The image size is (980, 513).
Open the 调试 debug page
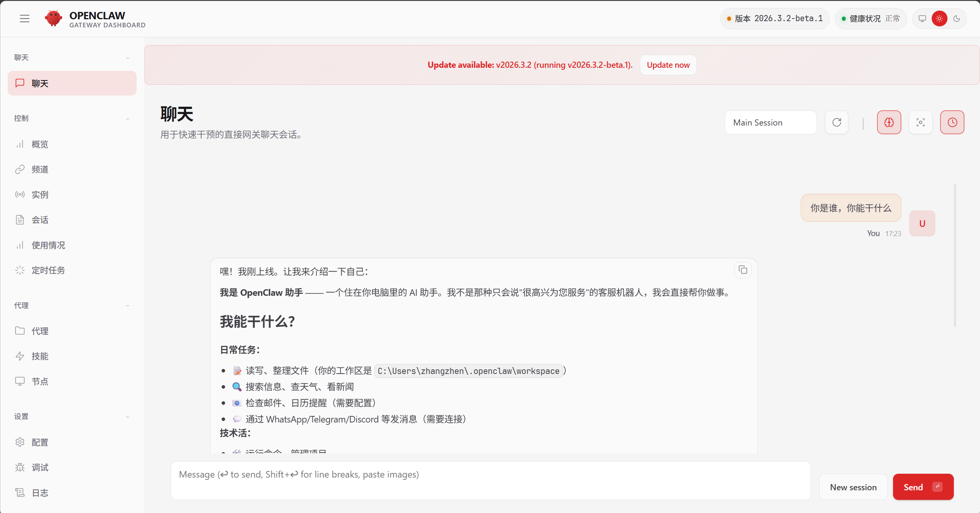click(x=40, y=468)
